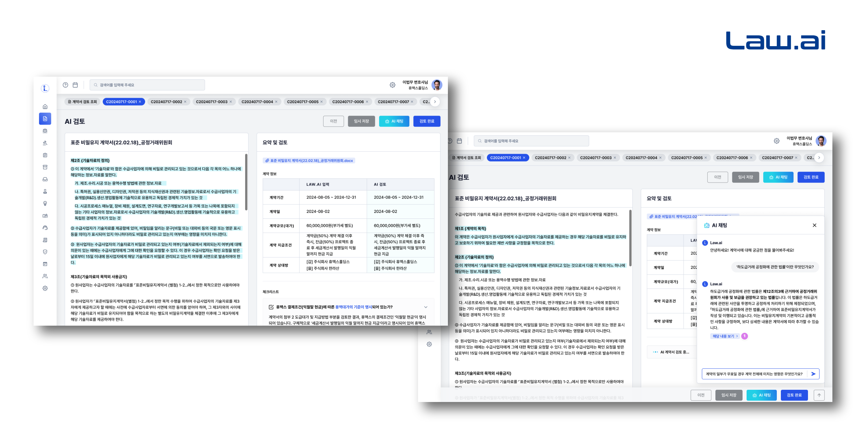Click bottom 검토 완료 button in right window

point(794,395)
